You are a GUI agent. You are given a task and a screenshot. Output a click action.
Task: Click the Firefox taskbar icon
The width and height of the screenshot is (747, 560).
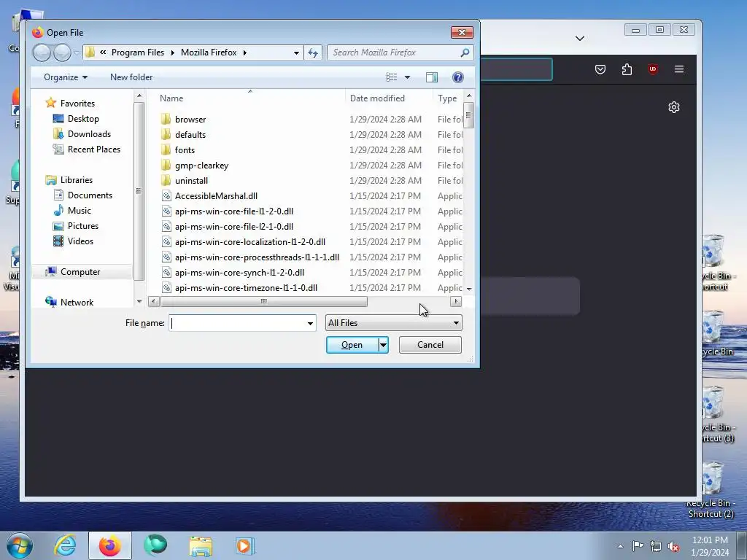[109, 545]
